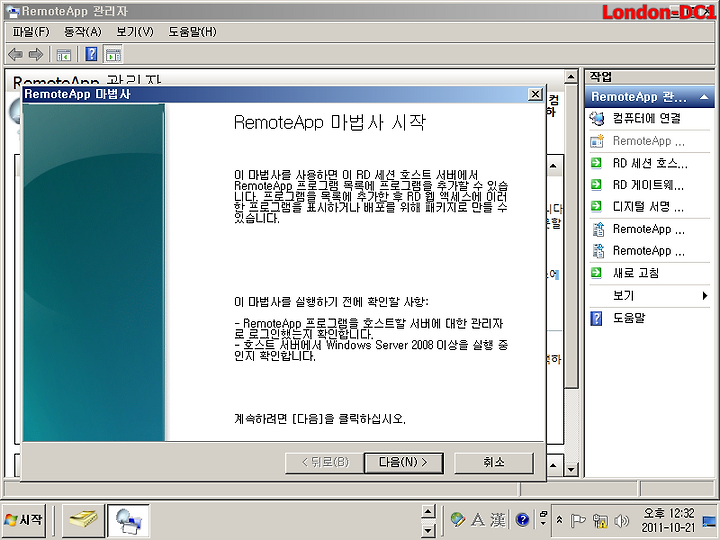Click the volume speaker tray icon
720x540 pixels.
tap(621, 520)
